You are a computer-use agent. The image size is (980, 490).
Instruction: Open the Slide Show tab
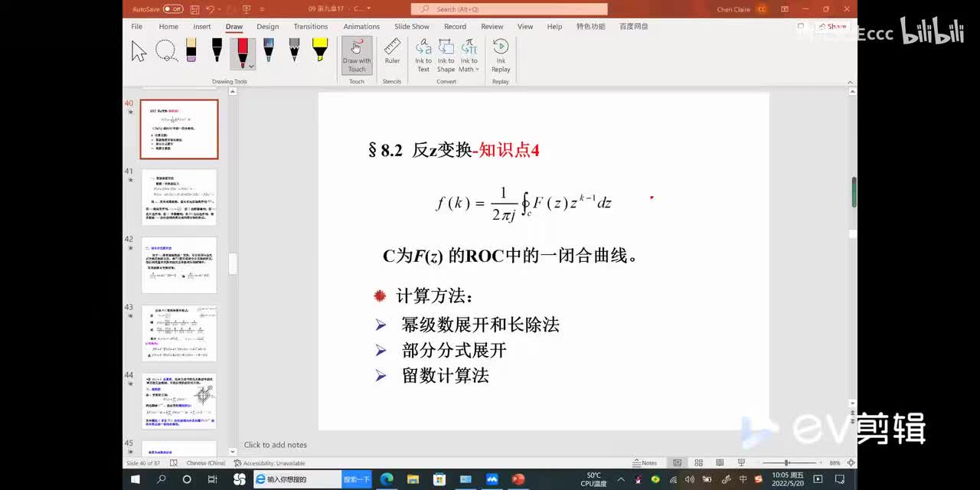click(x=412, y=26)
